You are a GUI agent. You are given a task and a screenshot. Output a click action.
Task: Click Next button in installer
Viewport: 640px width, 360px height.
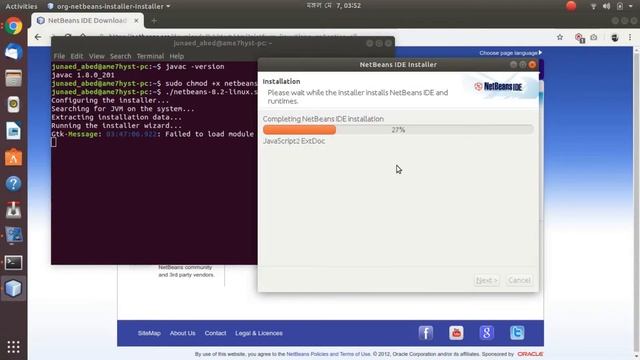pyautogui.click(x=487, y=280)
